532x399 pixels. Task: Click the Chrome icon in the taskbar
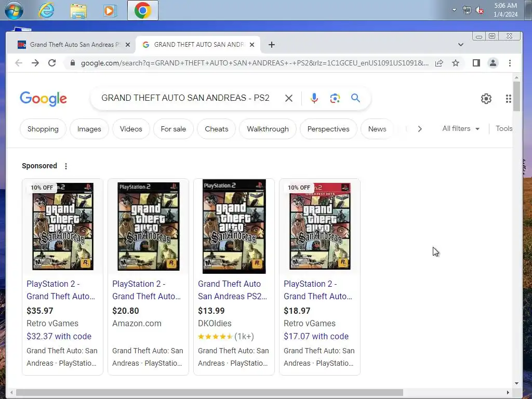click(x=142, y=10)
